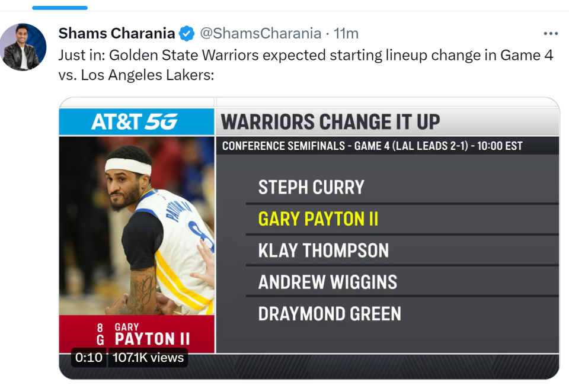
Task: Select DRAYMOND GREEN in the lineup list
Action: [x=330, y=313]
